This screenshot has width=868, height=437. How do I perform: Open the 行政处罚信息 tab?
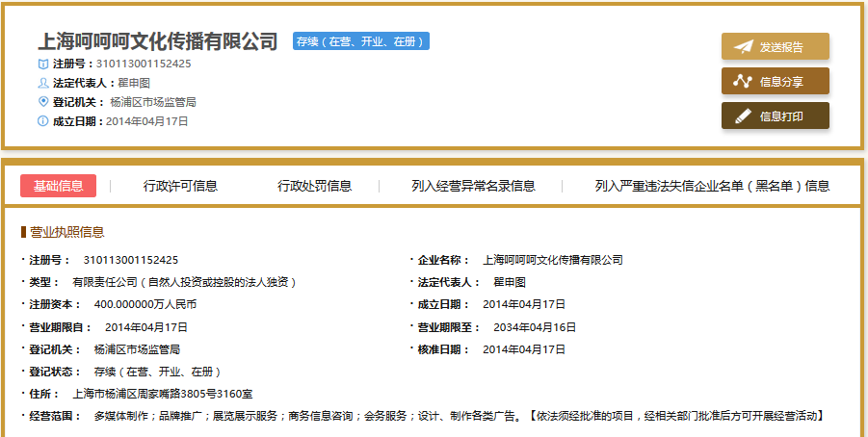tap(314, 186)
